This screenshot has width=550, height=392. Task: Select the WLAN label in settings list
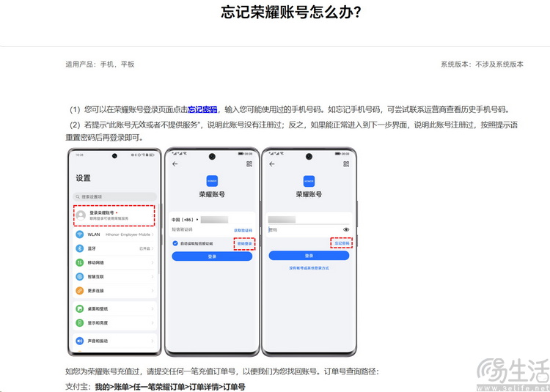point(94,234)
